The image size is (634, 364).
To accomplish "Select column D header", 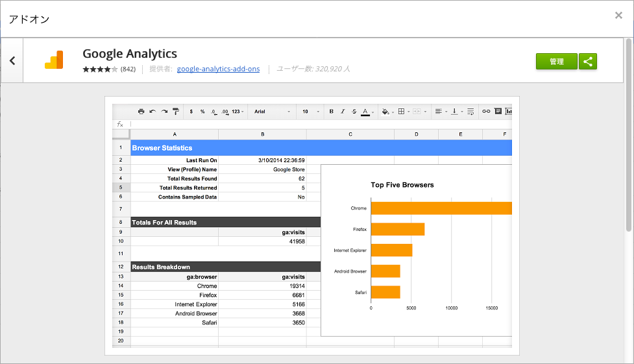I will pos(416,134).
